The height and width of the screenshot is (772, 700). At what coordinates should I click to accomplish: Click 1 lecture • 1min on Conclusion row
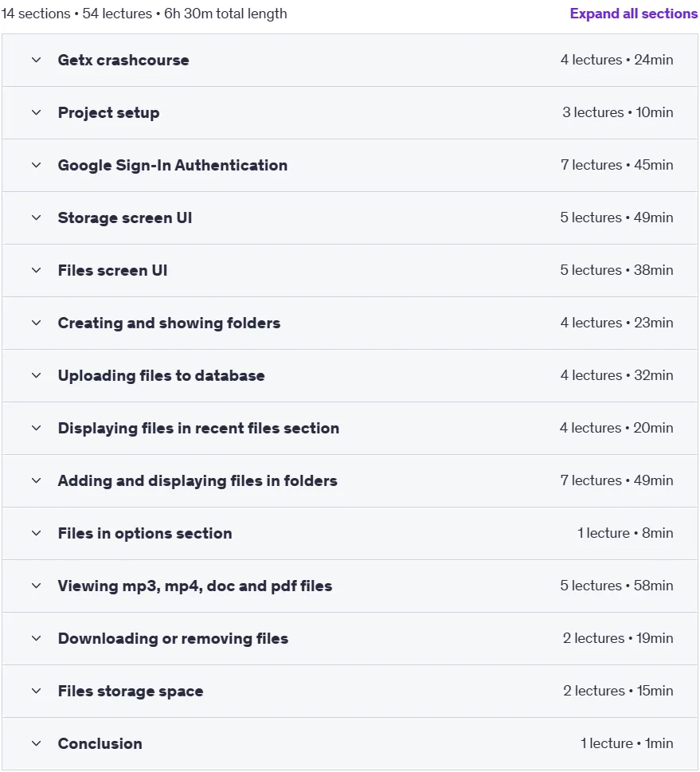click(627, 743)
